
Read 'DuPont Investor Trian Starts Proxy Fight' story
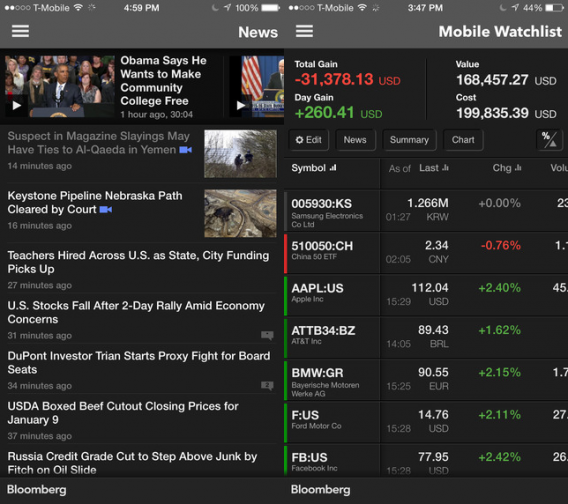(x=139, y=362)
